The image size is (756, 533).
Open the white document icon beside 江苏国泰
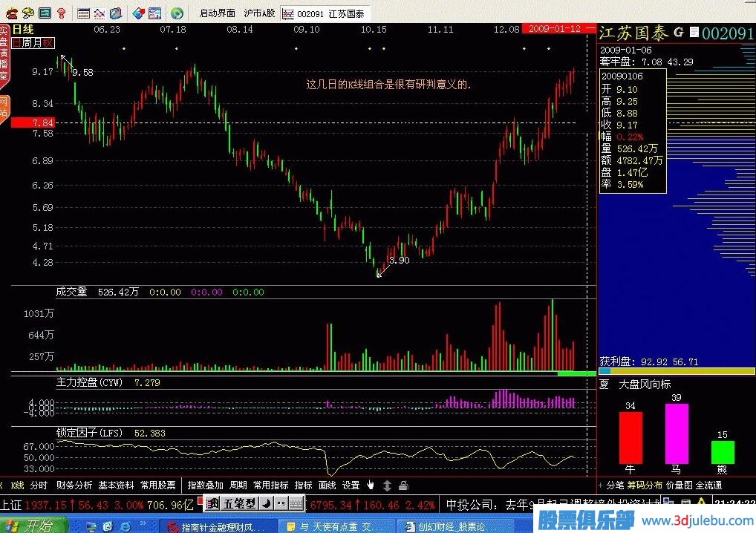tap(694, 33)
